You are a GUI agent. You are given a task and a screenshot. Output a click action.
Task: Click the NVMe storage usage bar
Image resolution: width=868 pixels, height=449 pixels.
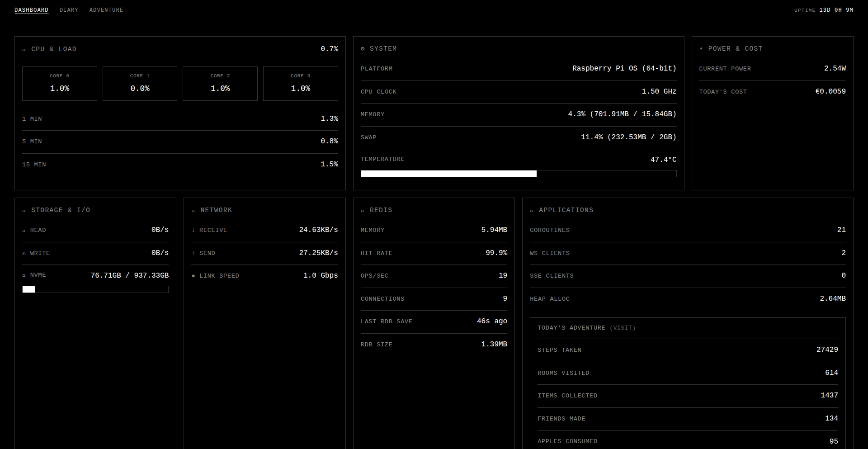(95, 289)
